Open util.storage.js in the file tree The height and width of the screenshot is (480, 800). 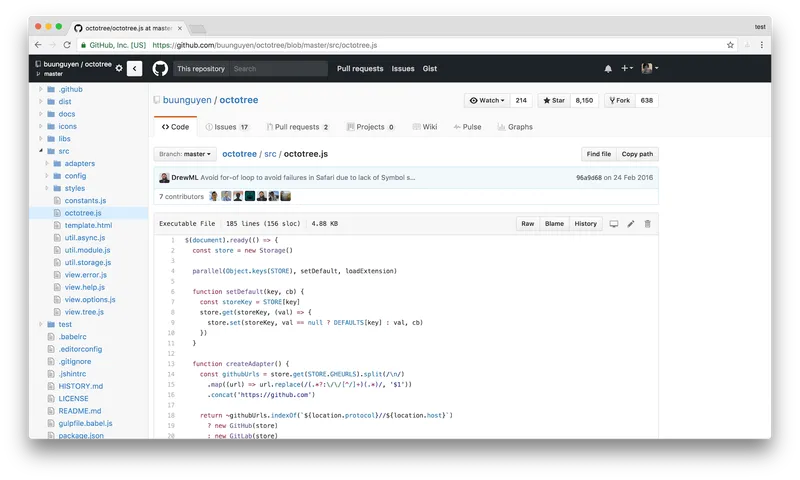pos(88,262)
